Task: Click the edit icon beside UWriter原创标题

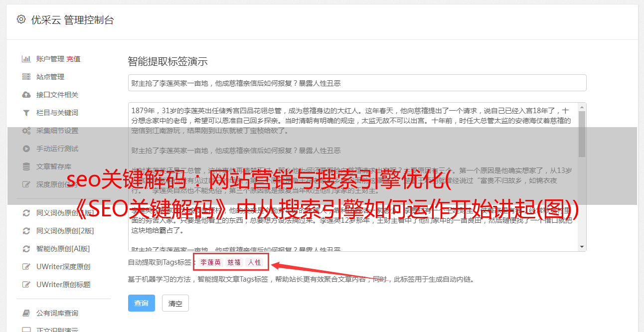Action: pyautogui.click(x=26, y=285)
